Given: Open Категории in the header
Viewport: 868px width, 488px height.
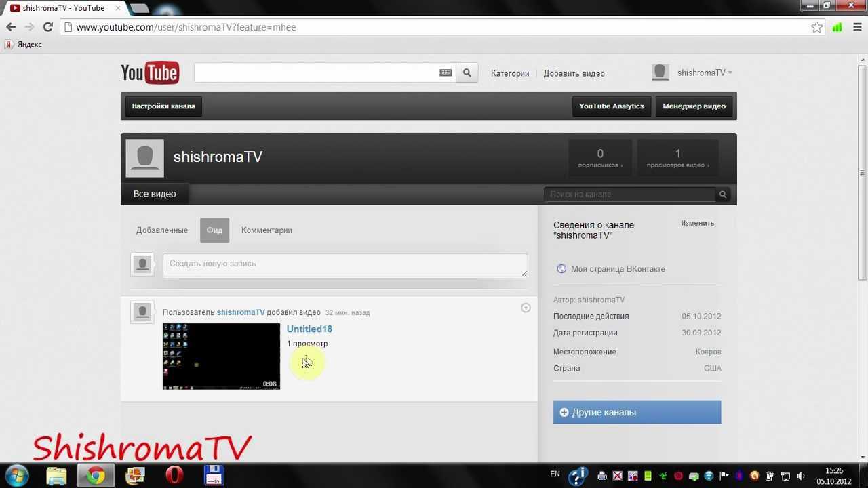Looking at the screenshot, I should 510,73.
